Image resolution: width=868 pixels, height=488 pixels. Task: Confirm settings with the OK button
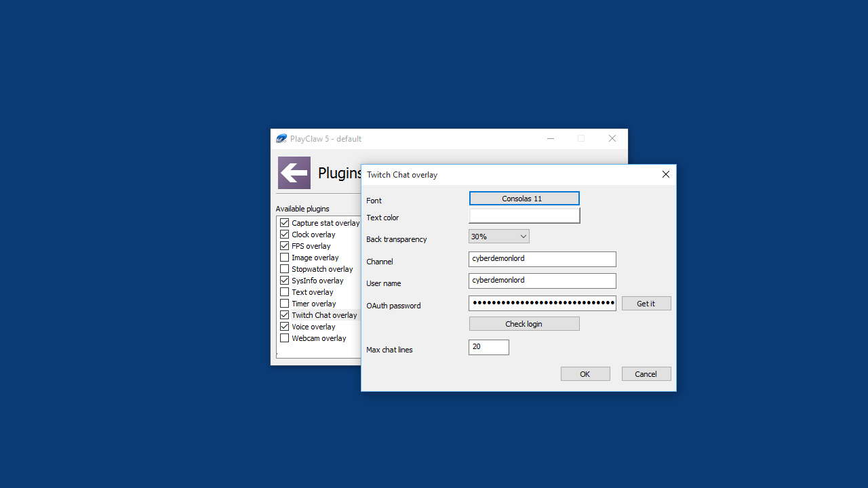585,374
